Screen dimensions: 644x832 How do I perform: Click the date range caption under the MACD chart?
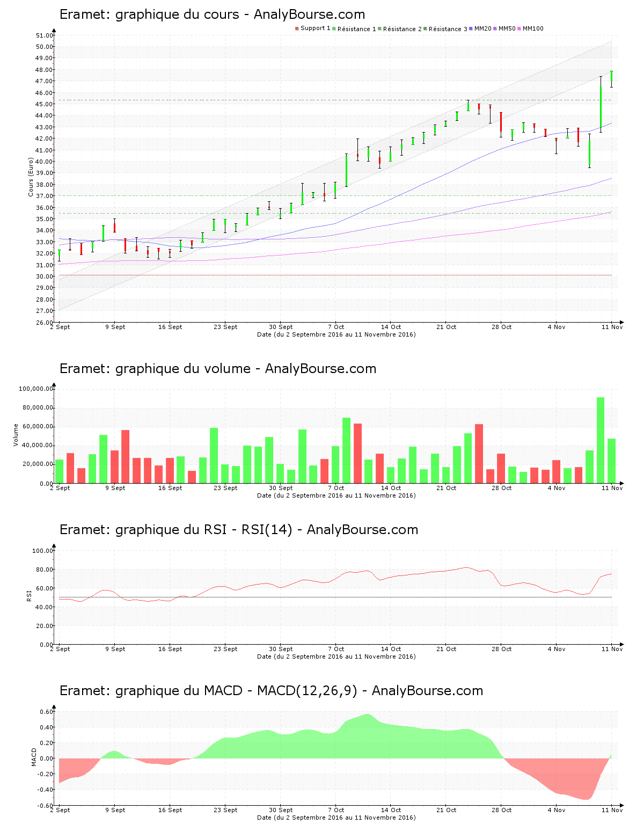(x=336, y=818)
